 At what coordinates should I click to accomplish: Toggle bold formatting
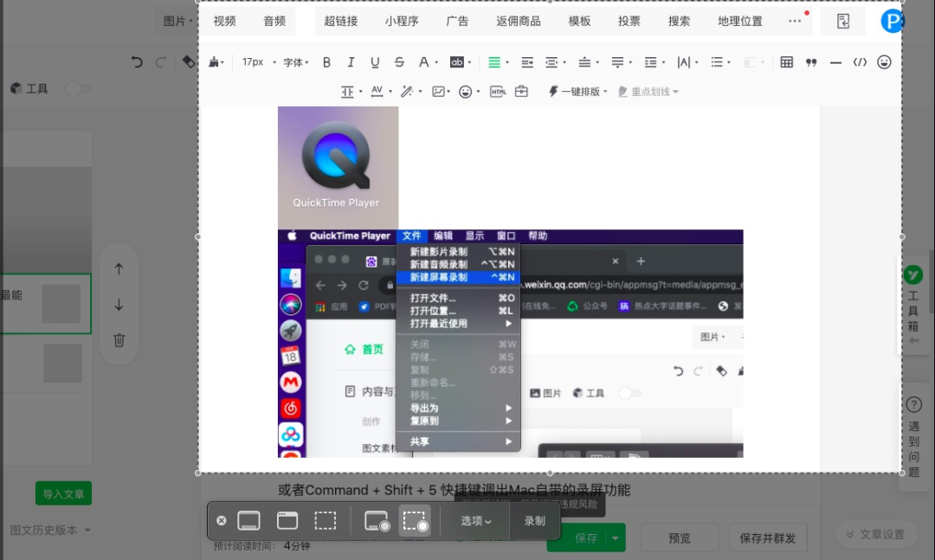[326, 62]
